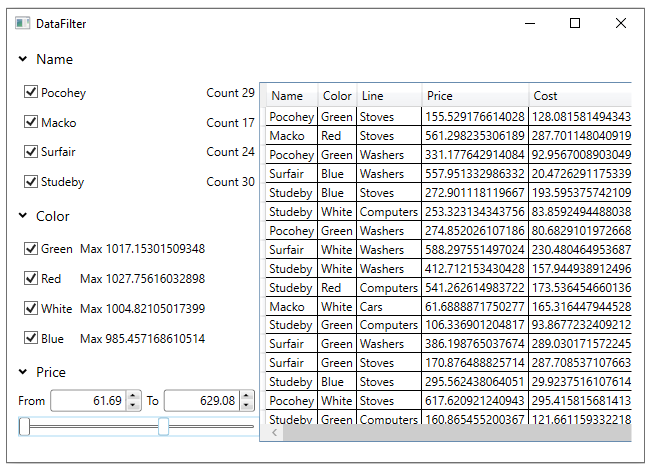Uncheck the Red color filter
This screenshot has width=650, height=472.
coord(31,279)
